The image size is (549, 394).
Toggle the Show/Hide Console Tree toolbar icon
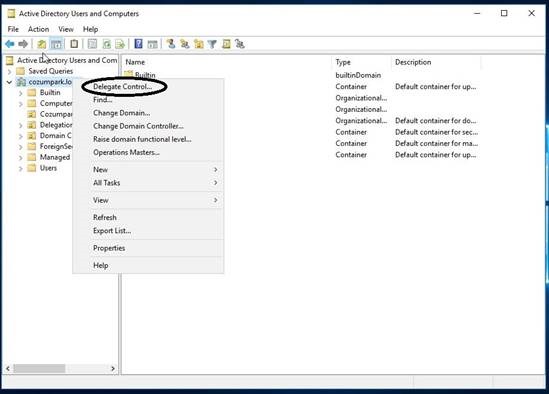click(x=56, y=44)
